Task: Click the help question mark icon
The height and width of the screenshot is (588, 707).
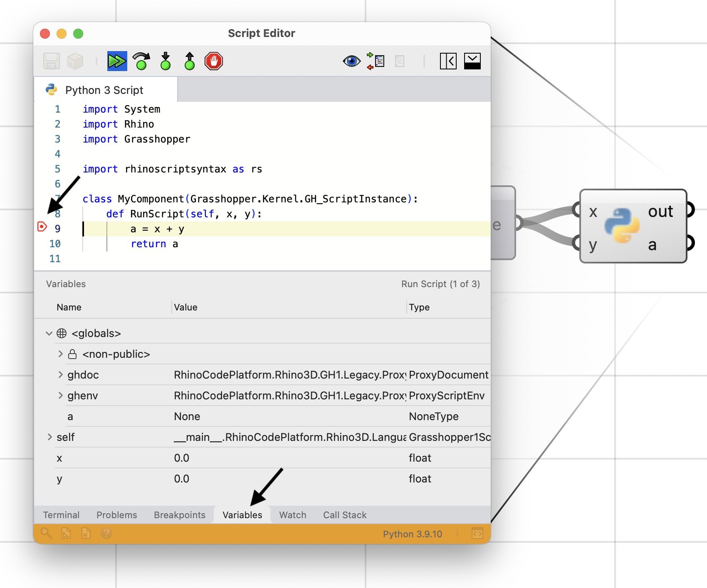Action: click(x=106, y=533)
